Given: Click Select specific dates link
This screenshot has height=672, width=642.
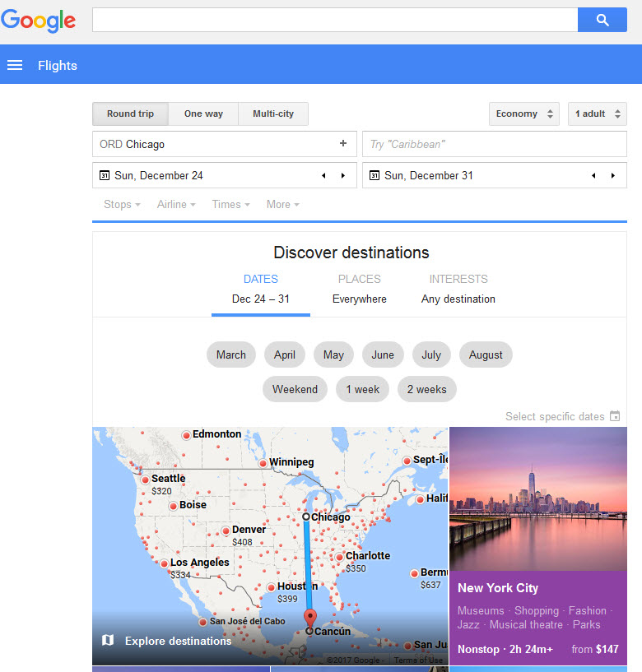Looking at the screenshot, I should 555,416.
